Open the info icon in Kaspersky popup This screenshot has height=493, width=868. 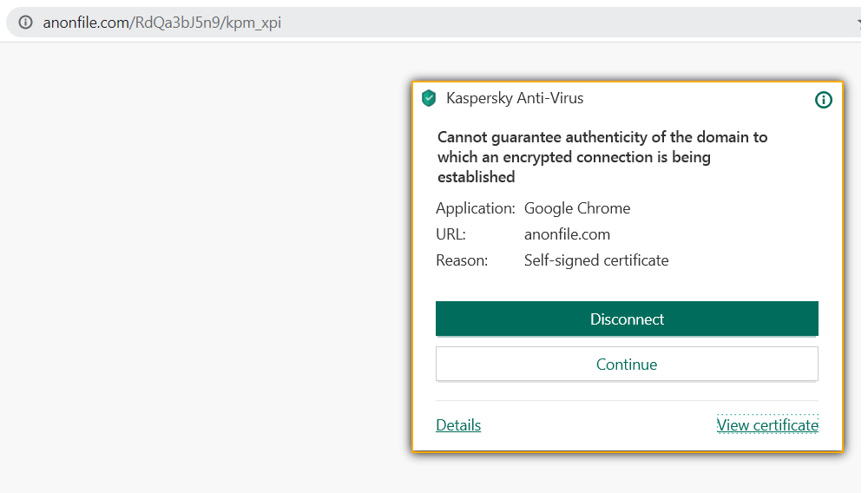point(823,100)
